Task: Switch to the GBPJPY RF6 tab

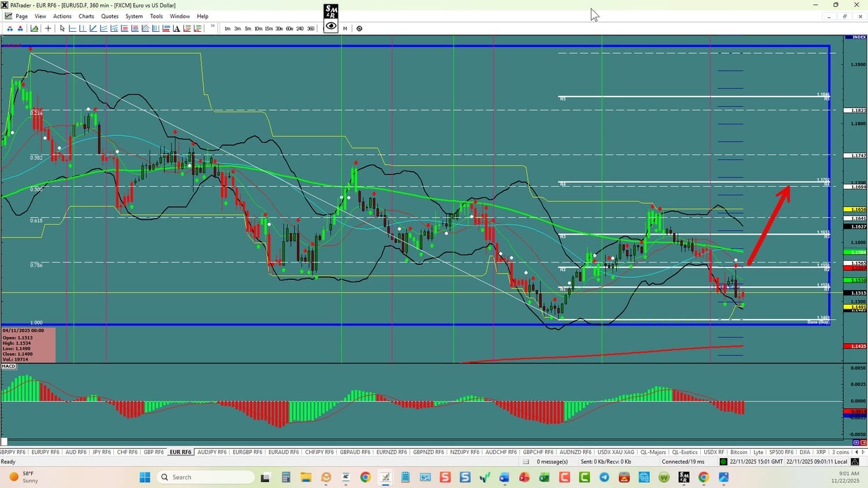Action: pyautogui.click(x=13, y=452)
